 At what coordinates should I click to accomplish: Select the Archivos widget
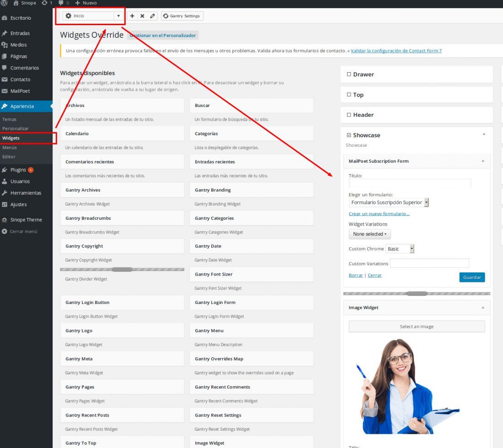coord(122,106)
